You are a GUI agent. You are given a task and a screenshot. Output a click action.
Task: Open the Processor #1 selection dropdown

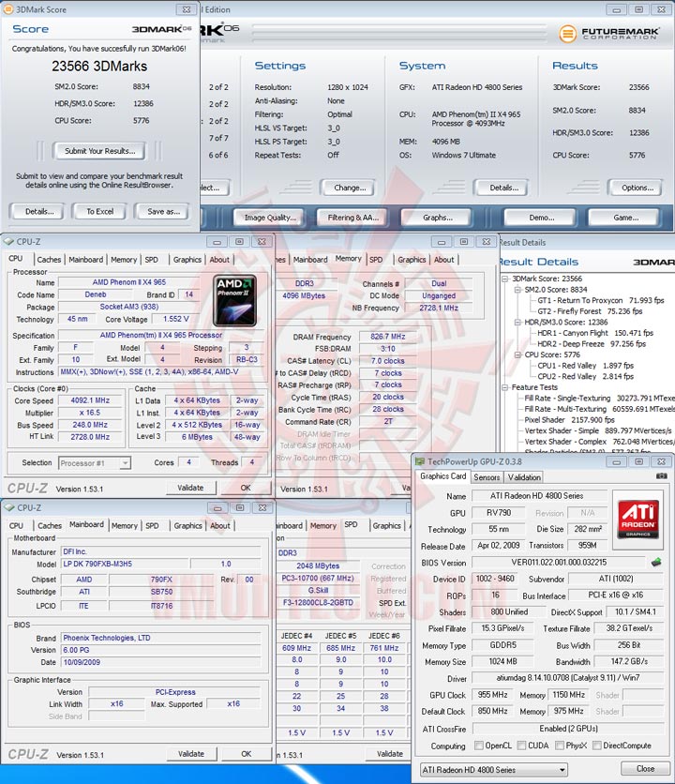(125, 463)
